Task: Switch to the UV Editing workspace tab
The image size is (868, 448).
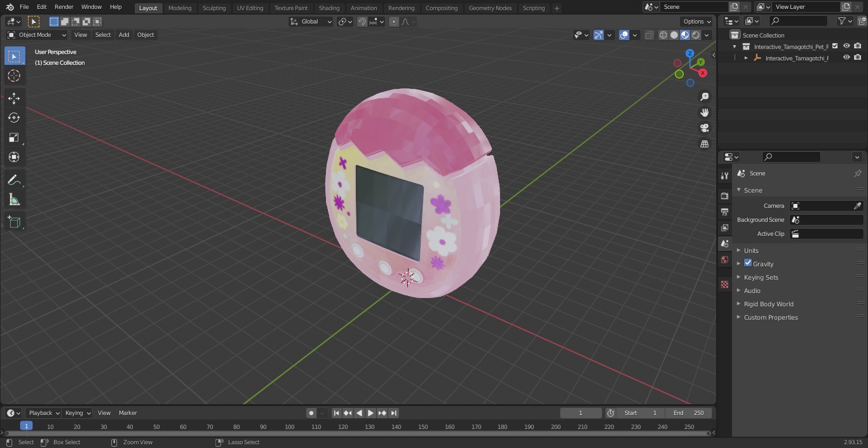Action: pos(250,8)
